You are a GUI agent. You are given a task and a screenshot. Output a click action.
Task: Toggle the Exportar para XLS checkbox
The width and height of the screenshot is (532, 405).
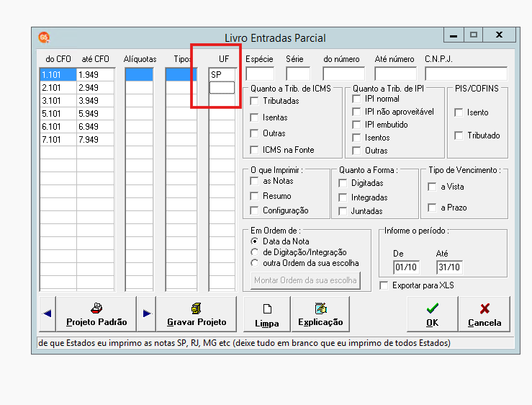click(384, 285)
